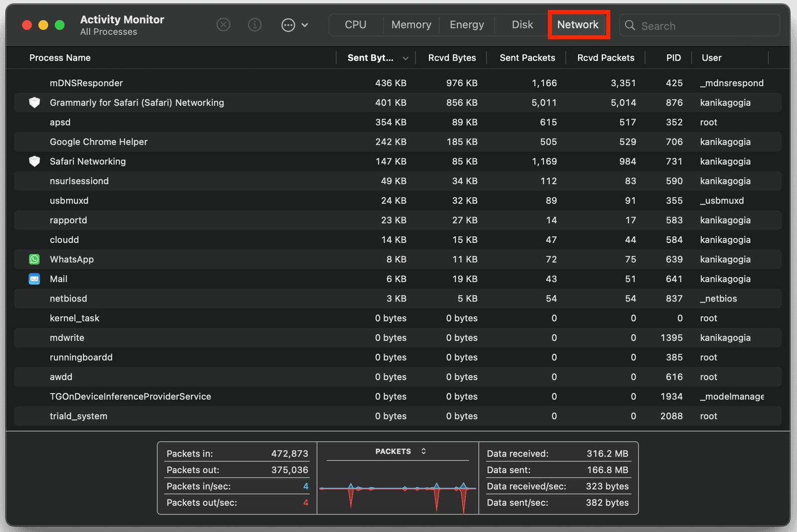Select Safari Networking process name

click(88, 161)
